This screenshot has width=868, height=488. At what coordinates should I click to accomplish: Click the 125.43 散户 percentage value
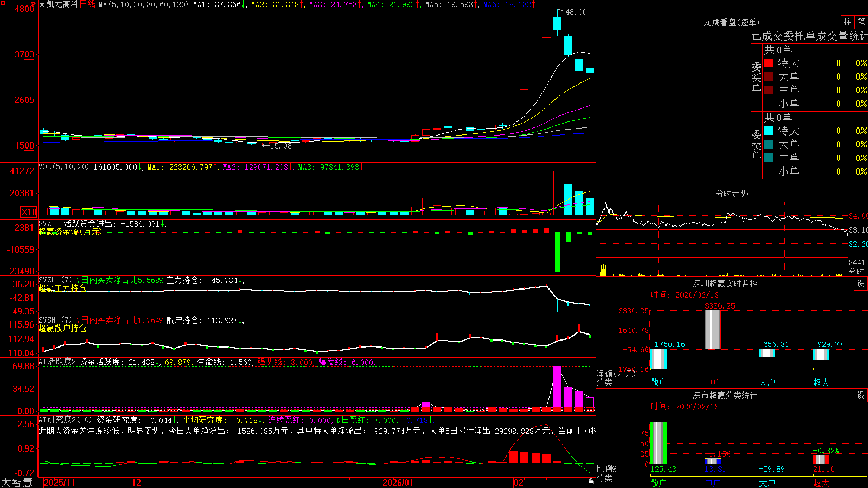click(663, 469)
